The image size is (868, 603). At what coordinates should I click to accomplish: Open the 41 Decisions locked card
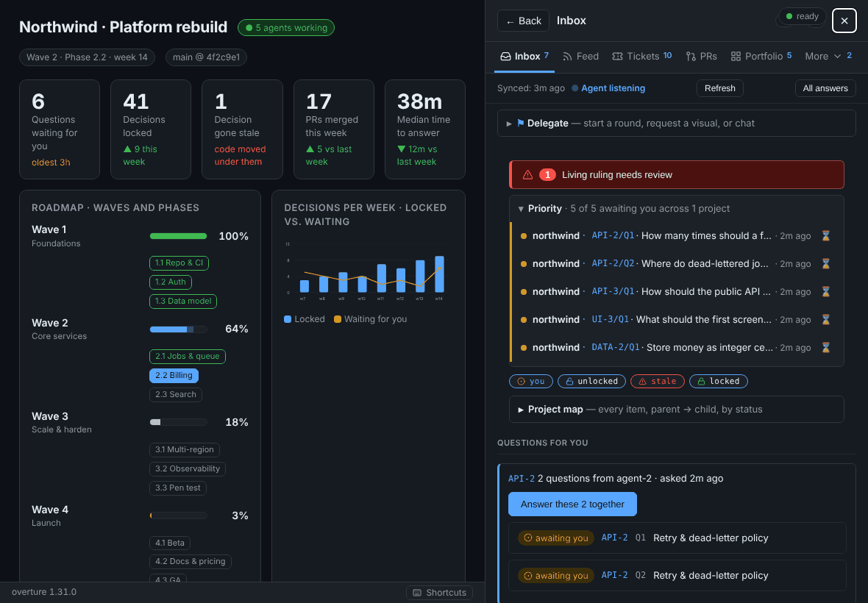point(151,129)
